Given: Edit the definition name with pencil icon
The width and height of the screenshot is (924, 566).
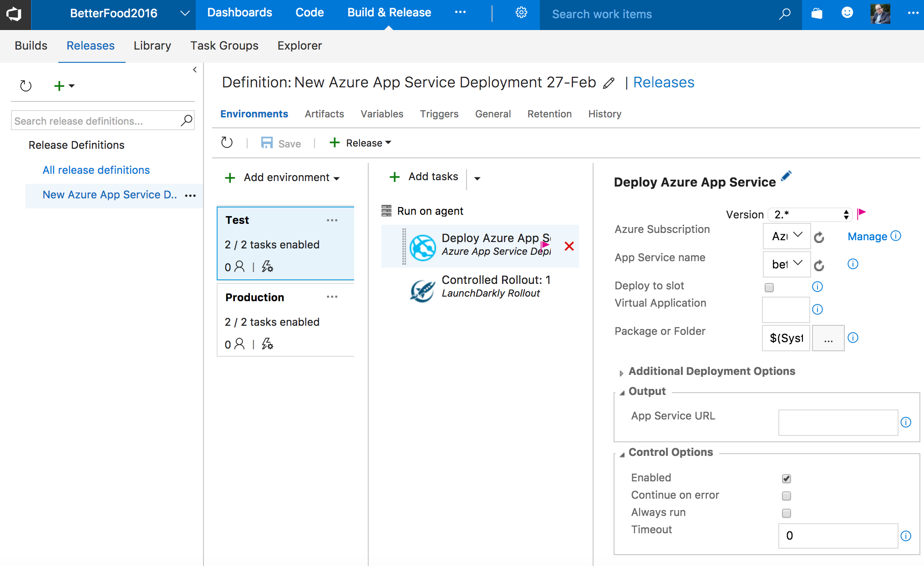Looking at the screenshot, I should (x=609, y=83).
